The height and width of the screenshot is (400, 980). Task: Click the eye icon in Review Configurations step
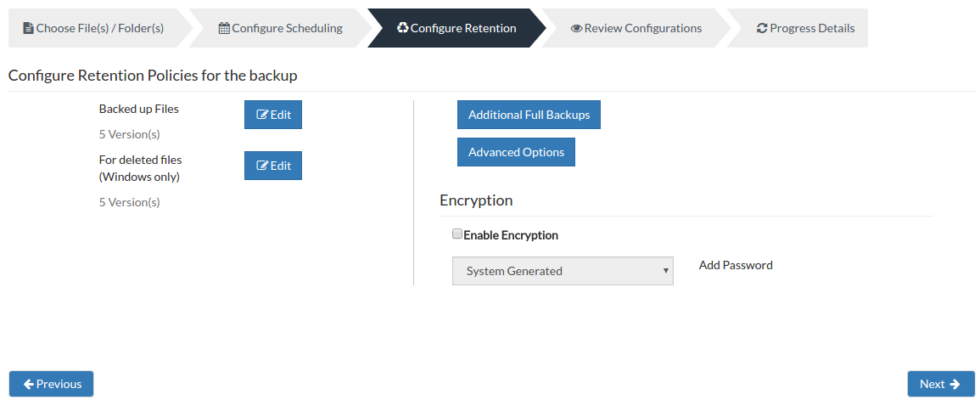tap(576, 28)
